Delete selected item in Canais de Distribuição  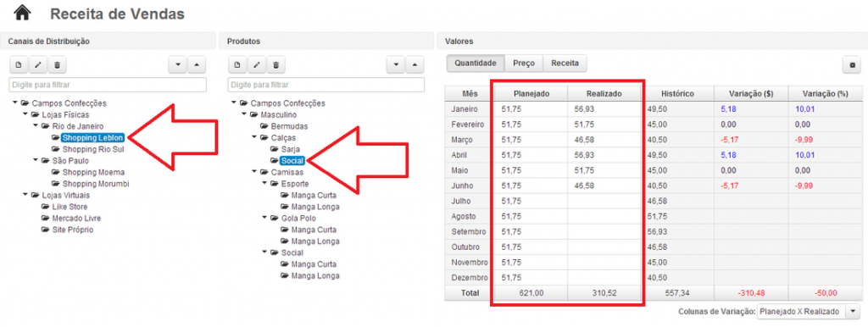(57, 65)
